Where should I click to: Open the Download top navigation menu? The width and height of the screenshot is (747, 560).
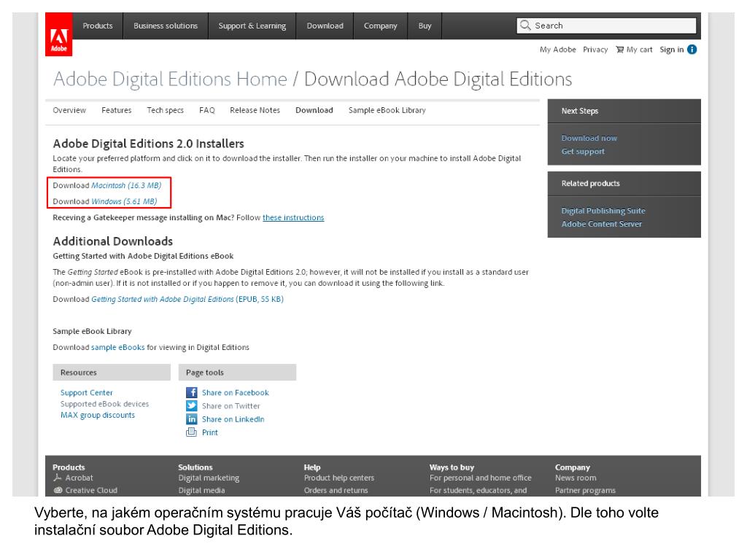(x=325, y=26)
